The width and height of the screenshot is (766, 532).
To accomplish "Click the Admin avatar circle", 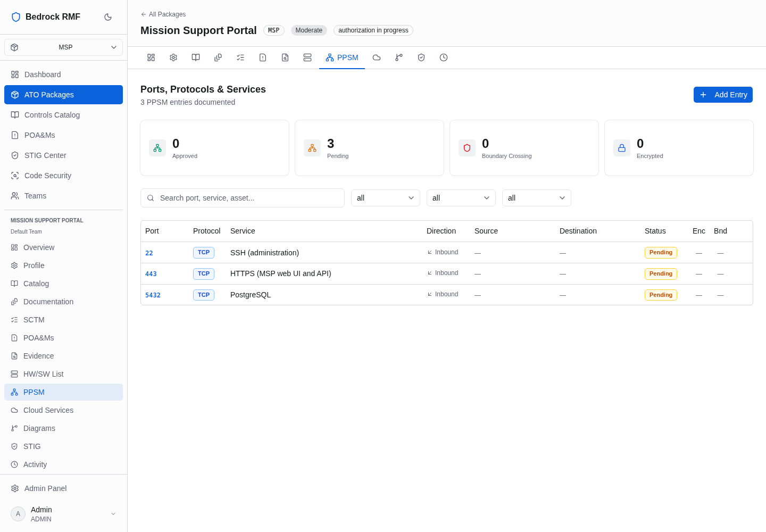I will click(x=18, y=514).
